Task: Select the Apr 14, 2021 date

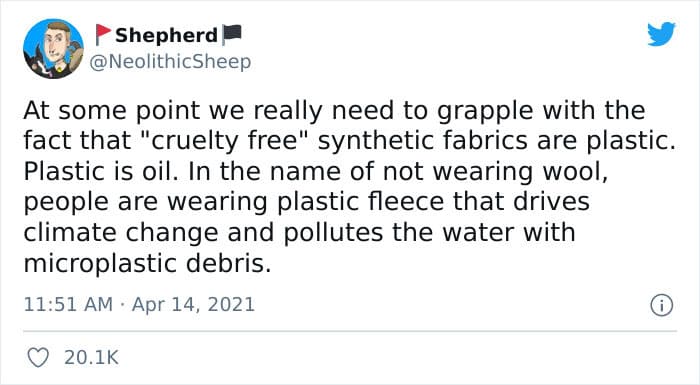Action: pos(193,305)
